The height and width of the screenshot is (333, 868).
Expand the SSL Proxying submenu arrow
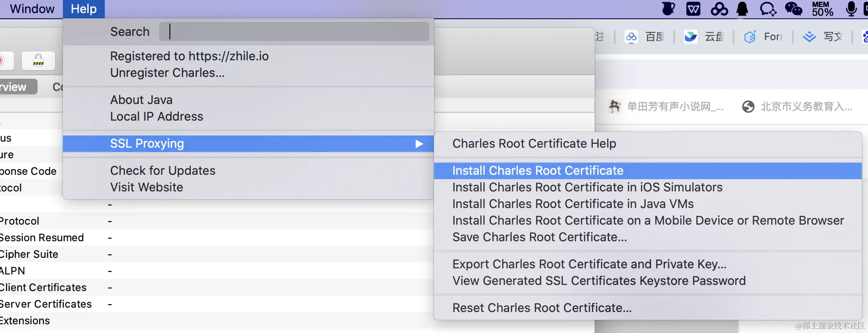419,144
